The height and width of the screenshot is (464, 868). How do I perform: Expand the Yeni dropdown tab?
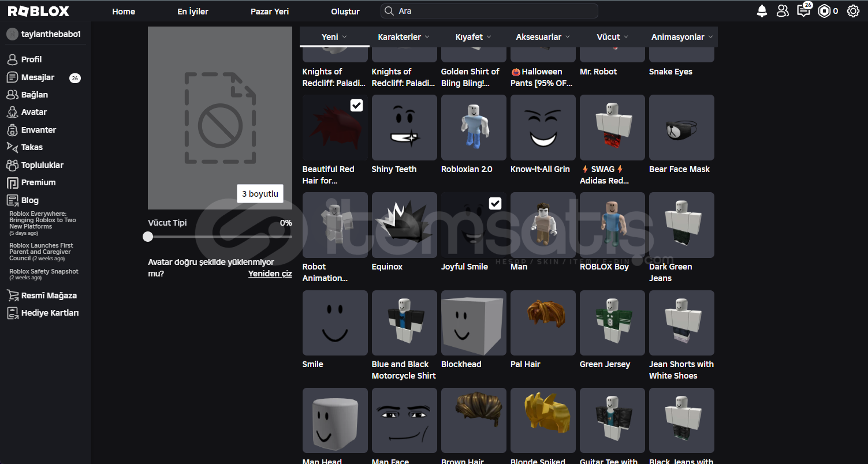[x=334, y=37]
